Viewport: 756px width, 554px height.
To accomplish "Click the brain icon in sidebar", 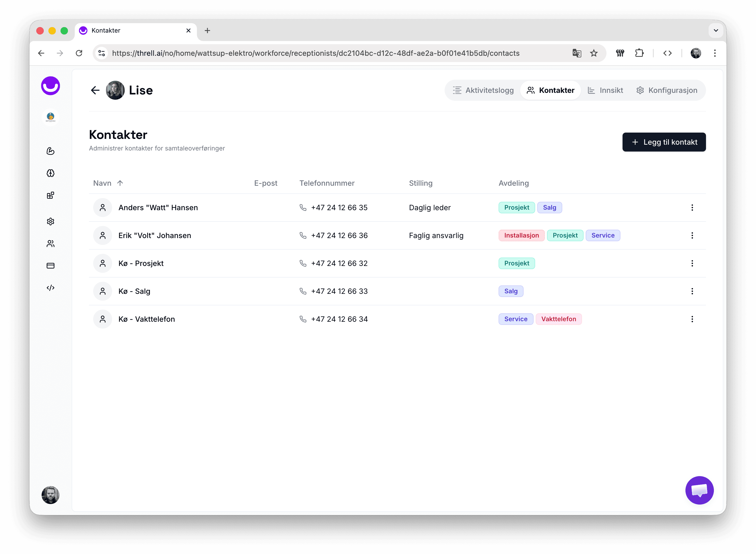I will pyautogui.click(x=50, y=173).
